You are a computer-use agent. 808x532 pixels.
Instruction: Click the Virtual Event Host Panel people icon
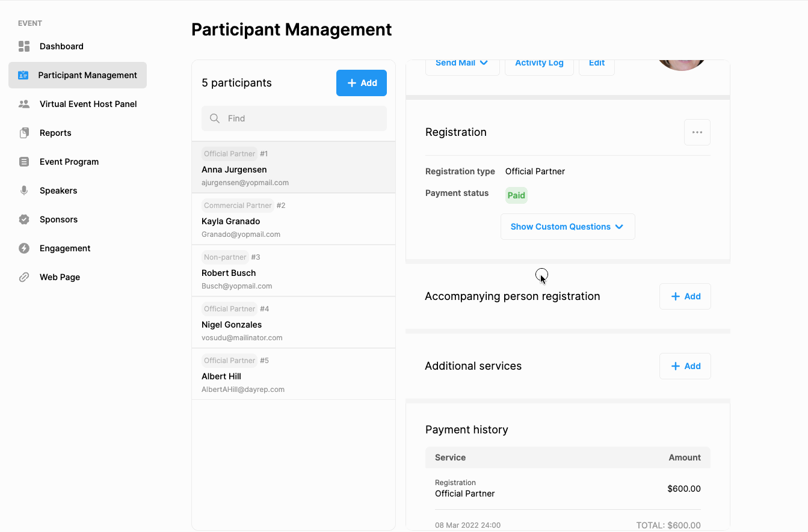[24, 104]
